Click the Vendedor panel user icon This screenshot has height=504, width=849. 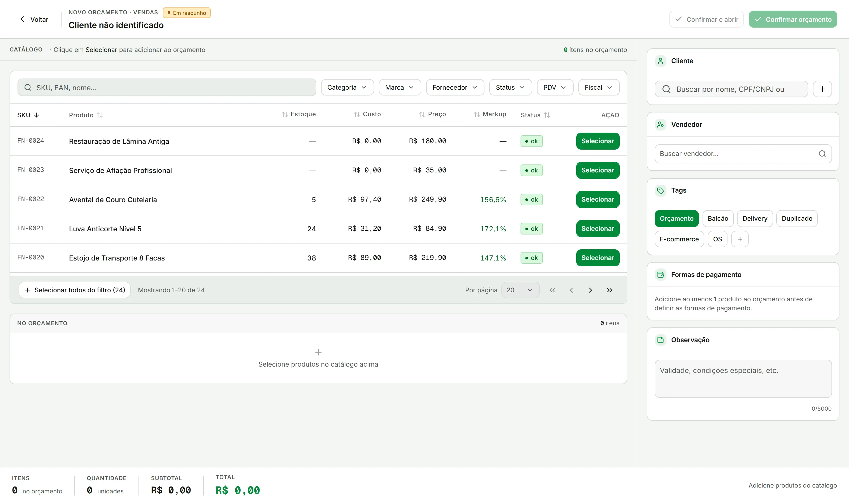[660, 124]
